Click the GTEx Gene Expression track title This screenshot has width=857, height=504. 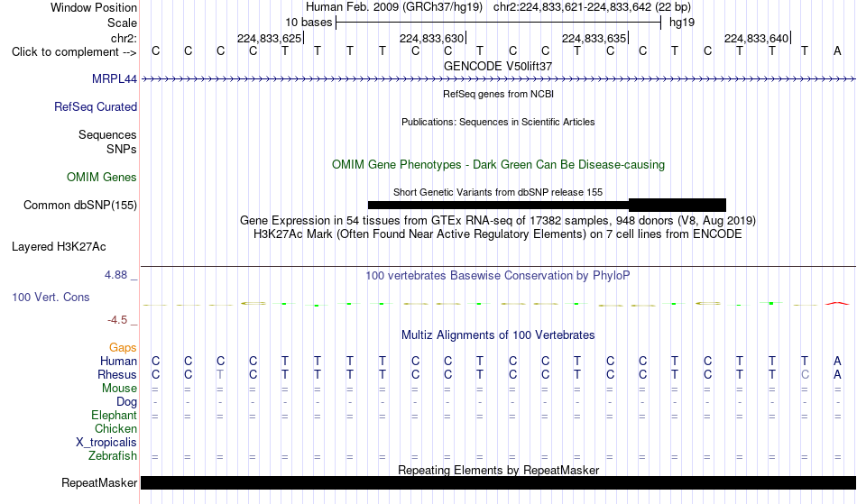click(498, 221)
